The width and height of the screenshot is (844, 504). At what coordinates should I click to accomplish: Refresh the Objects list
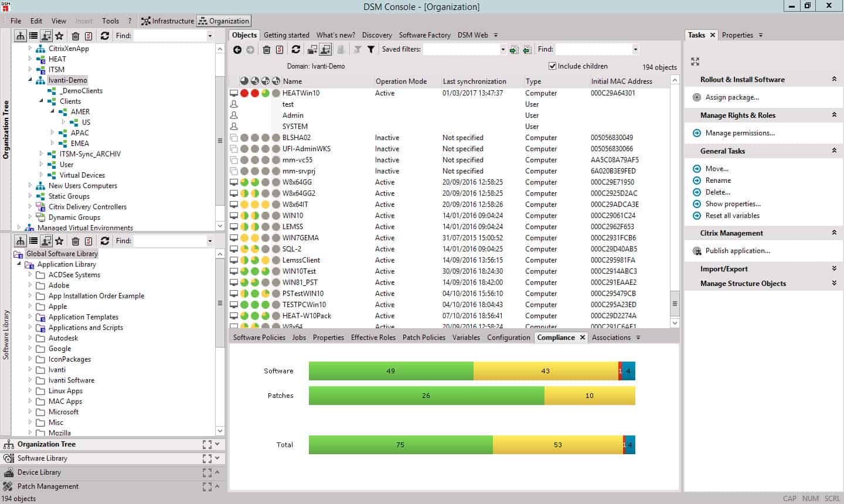(x=296, y=50)
